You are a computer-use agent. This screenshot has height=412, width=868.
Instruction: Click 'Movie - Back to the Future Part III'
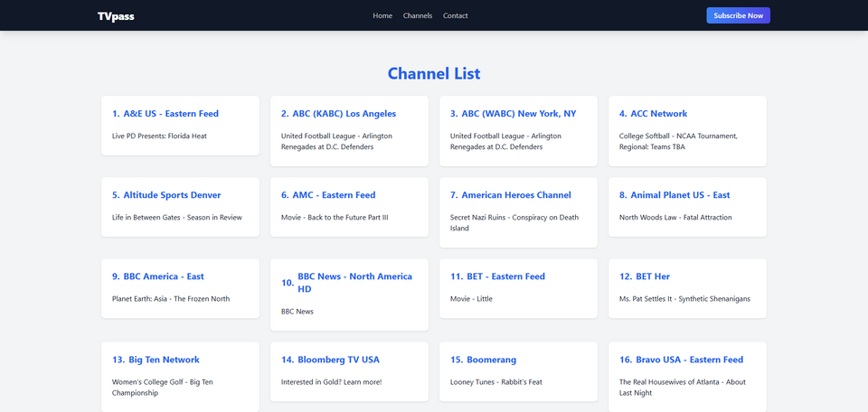[x=335, y=218]
